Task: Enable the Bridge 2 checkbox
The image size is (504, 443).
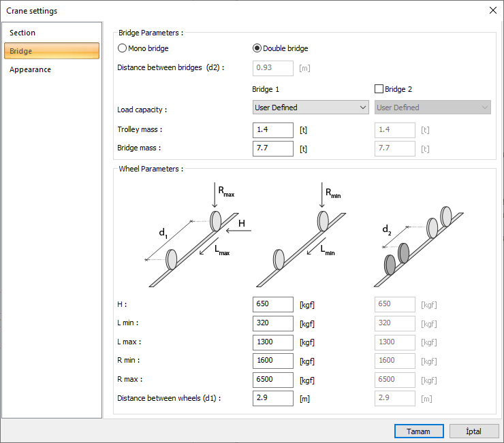Action: (x=379, y=88)
